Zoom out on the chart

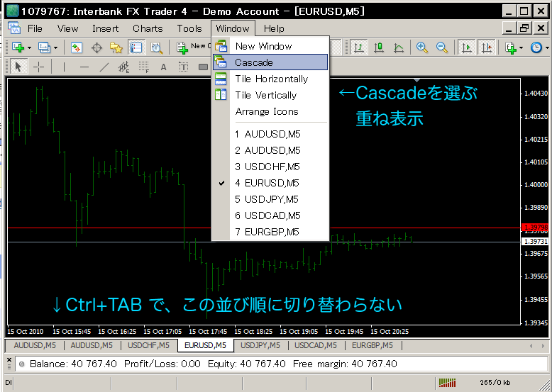click(x=441, y=47)
